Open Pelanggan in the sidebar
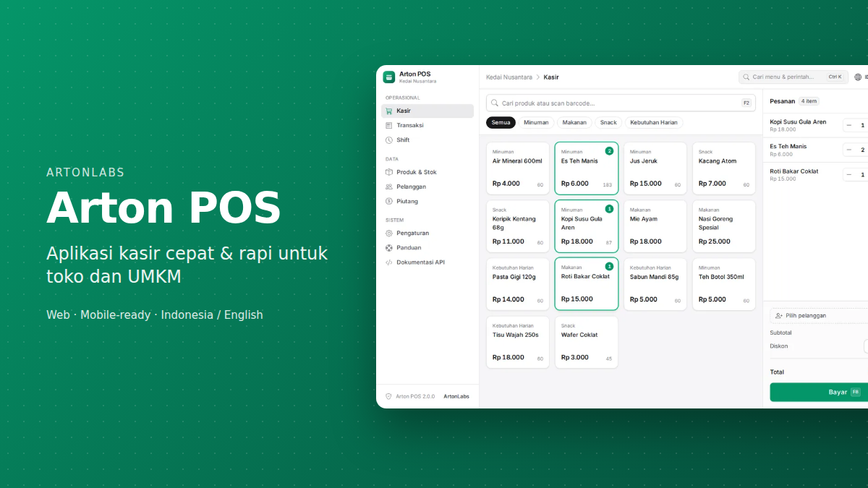 [427, 187]
